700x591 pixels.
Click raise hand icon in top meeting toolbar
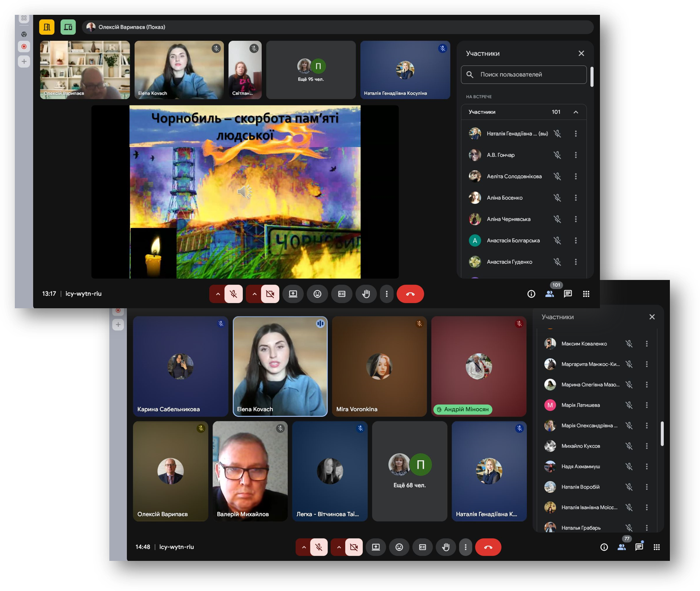tap(366, 294)
